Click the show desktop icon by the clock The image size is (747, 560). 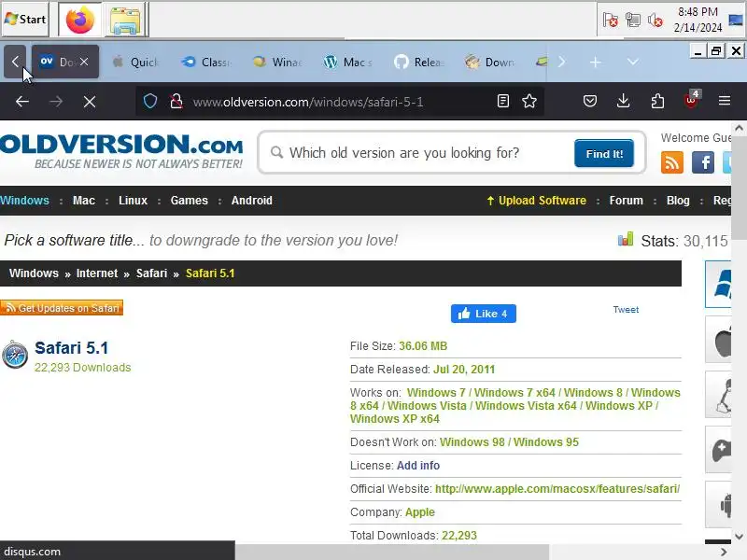click(736, 20)
